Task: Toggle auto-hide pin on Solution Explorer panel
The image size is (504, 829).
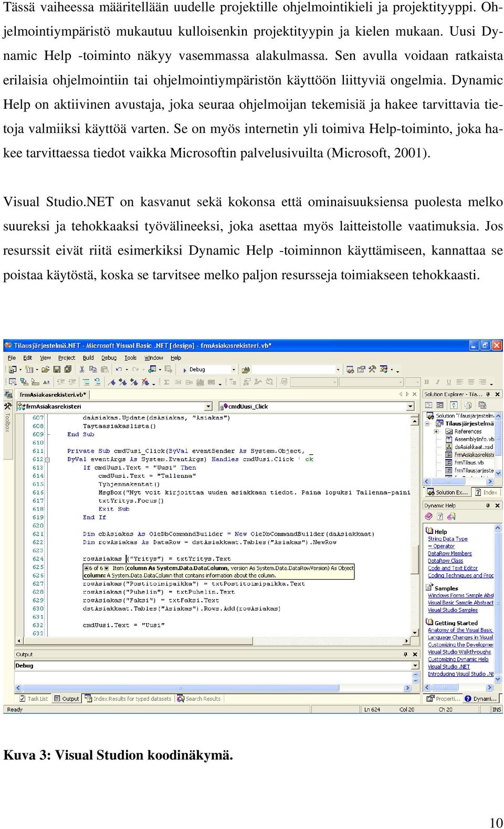Action: 488,394
